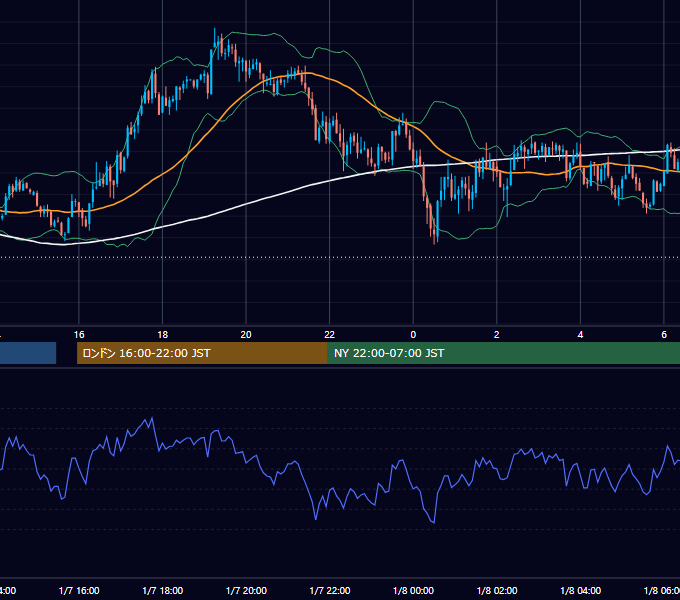Select the 1/7 22:00 date label
Image resolution: width=680 pixels, height=600 pixels.
tap(330, 590)
